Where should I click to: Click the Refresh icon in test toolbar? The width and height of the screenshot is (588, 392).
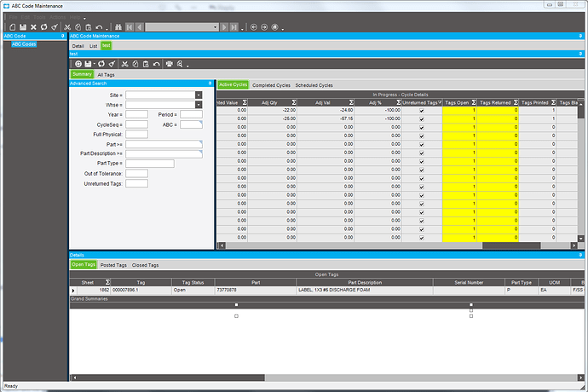tap(101, 64)
